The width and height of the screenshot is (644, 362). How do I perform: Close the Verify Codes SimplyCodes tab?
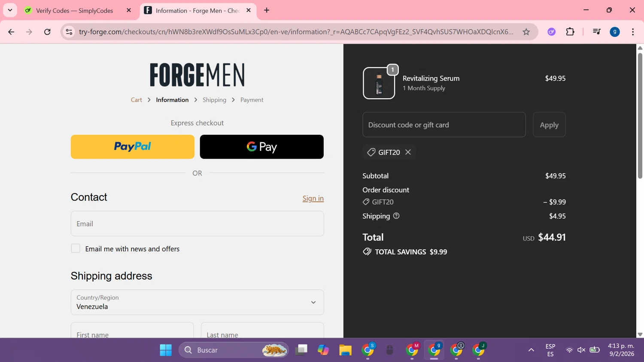tap(129, 10)
